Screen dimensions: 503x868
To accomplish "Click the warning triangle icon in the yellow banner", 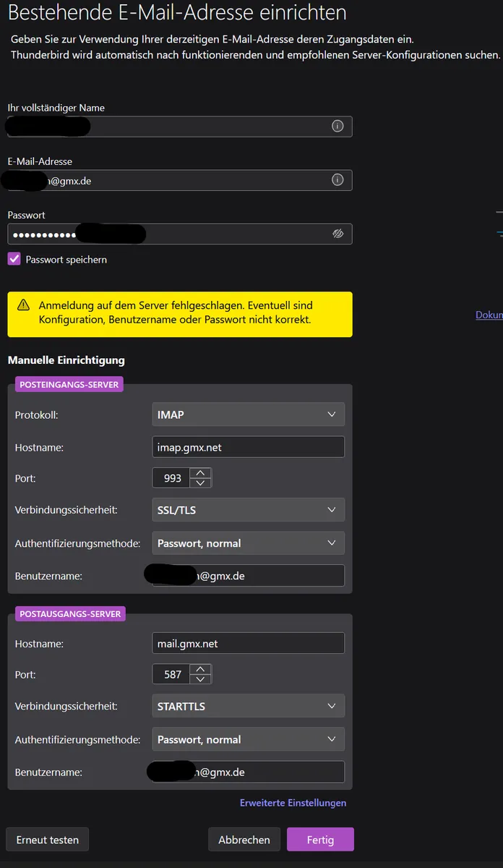I will [24, 305].
